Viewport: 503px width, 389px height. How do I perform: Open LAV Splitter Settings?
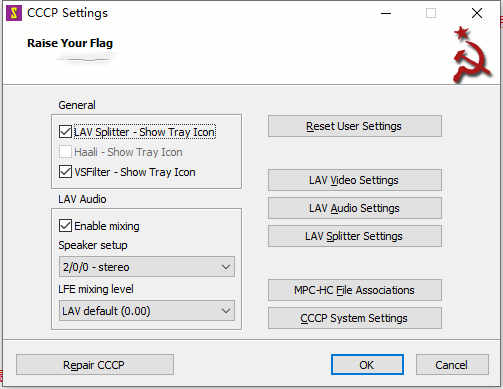[x=355, y=236]
